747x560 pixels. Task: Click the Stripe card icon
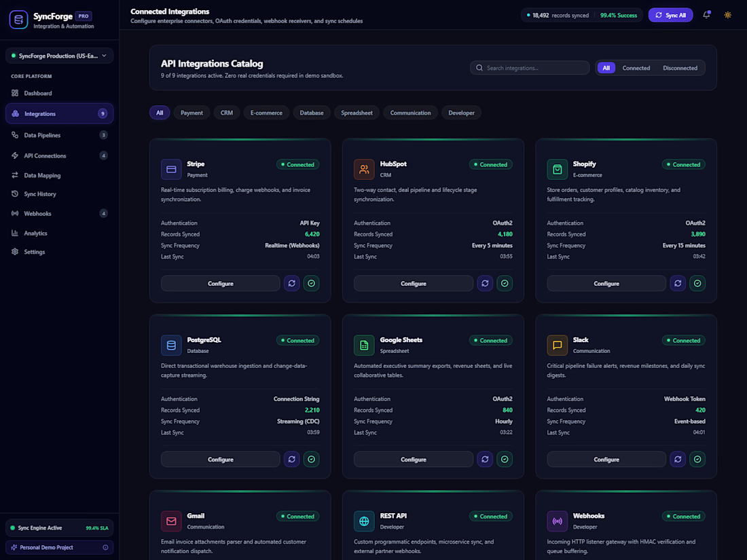coord(171,169)
